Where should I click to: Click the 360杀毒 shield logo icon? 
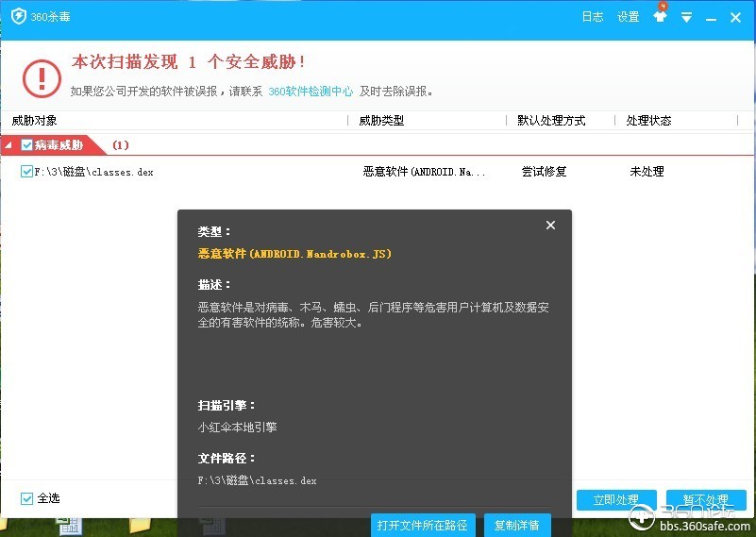(18, 16)
